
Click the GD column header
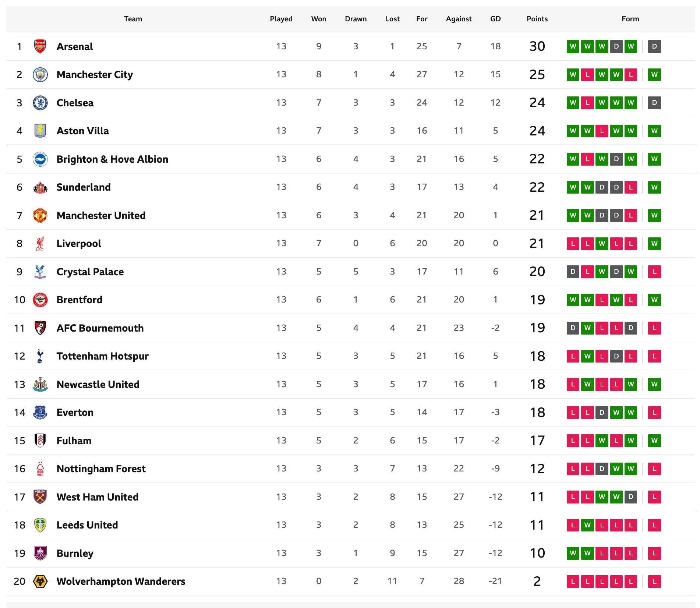495,19
